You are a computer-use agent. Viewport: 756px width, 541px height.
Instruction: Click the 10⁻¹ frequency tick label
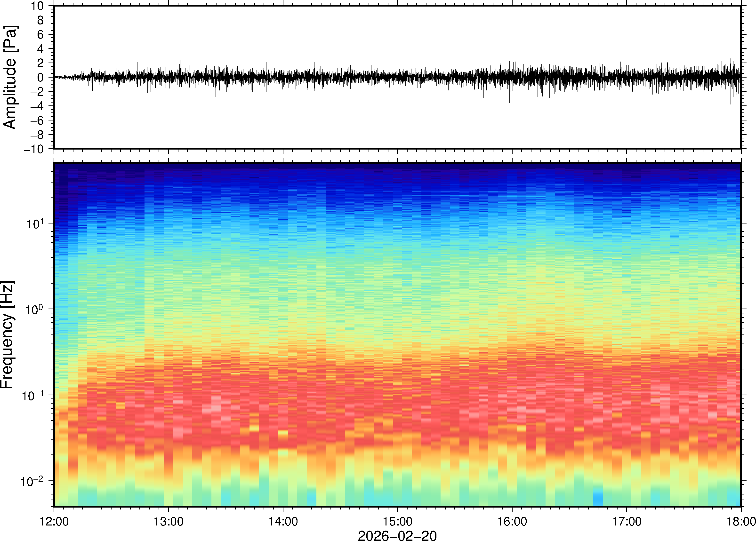coord(33,395)
